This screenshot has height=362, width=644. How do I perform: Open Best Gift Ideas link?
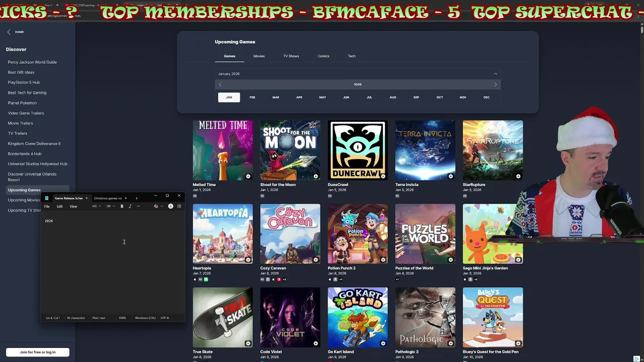(x=21, y=72)
